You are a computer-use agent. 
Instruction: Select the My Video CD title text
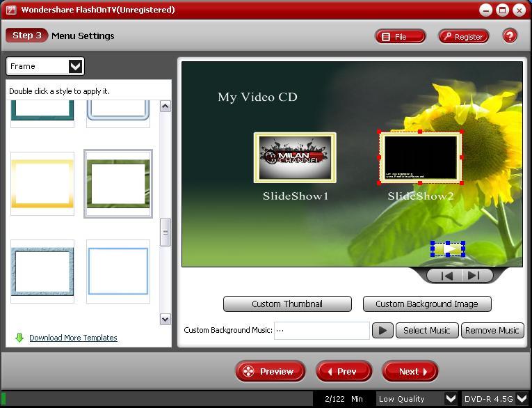click(257, 97)
